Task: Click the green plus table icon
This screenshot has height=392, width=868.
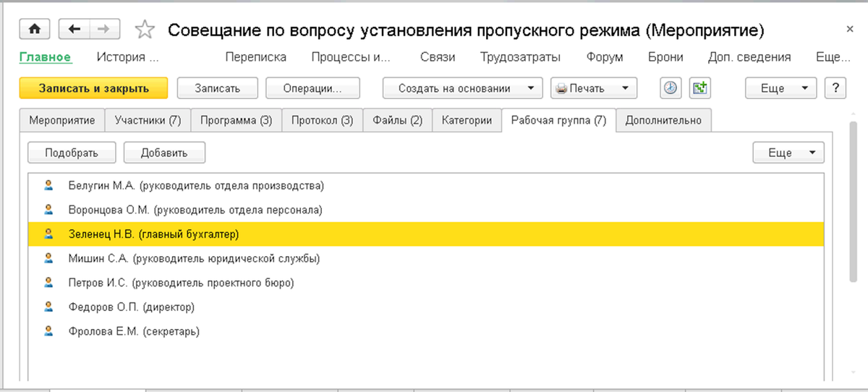Action: click(x=699, y=88)
